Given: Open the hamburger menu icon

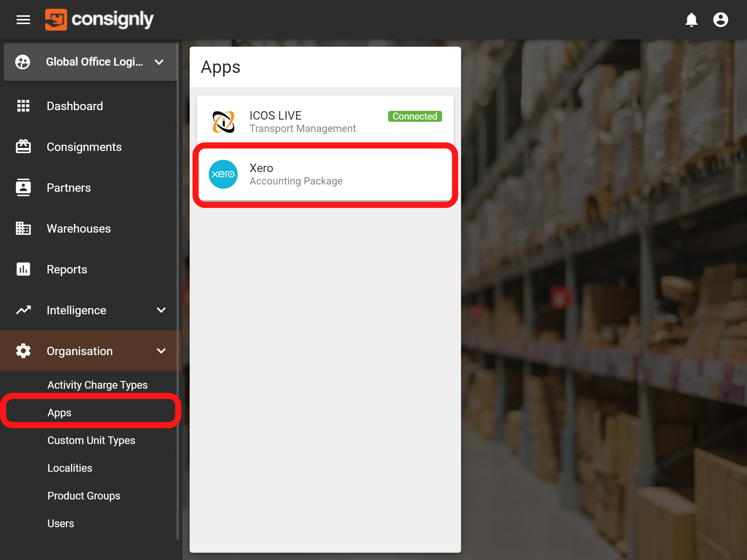Looking at the screenshot, I should pyautogui.click(x=23, y=20).
